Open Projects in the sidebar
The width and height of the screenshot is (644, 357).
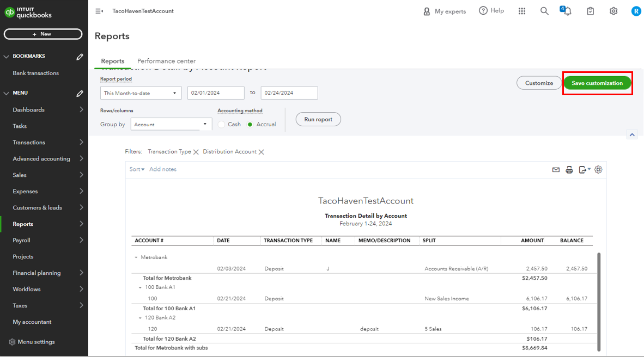[44, 257]
